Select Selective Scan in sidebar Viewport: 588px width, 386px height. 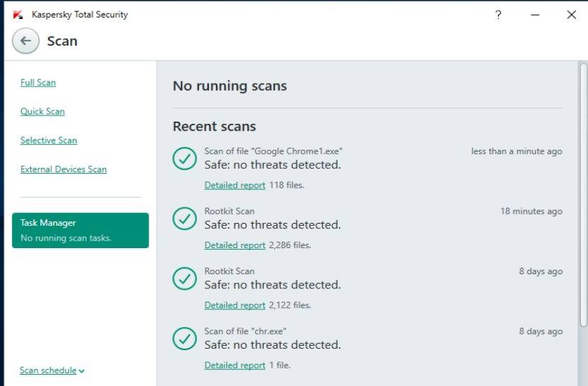49,140
